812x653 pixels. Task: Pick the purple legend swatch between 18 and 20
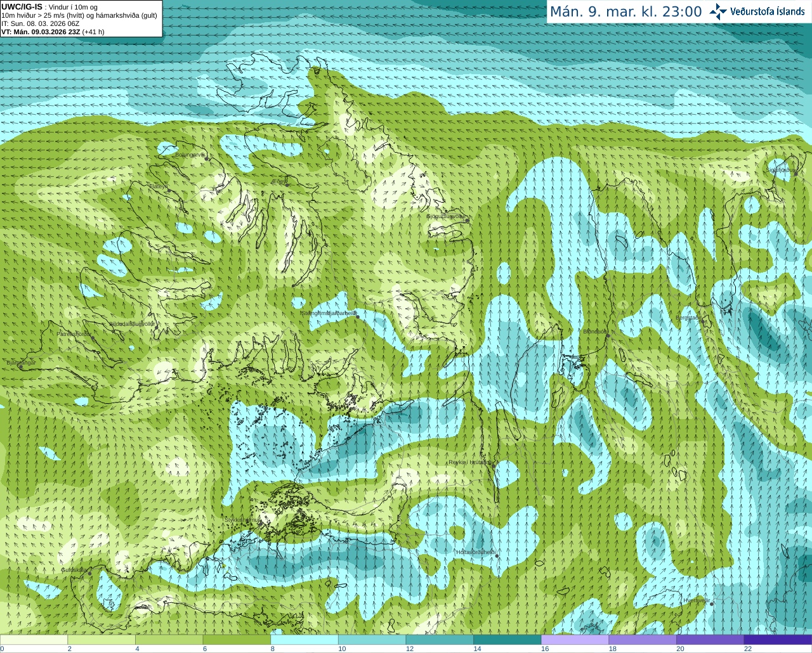643,640
